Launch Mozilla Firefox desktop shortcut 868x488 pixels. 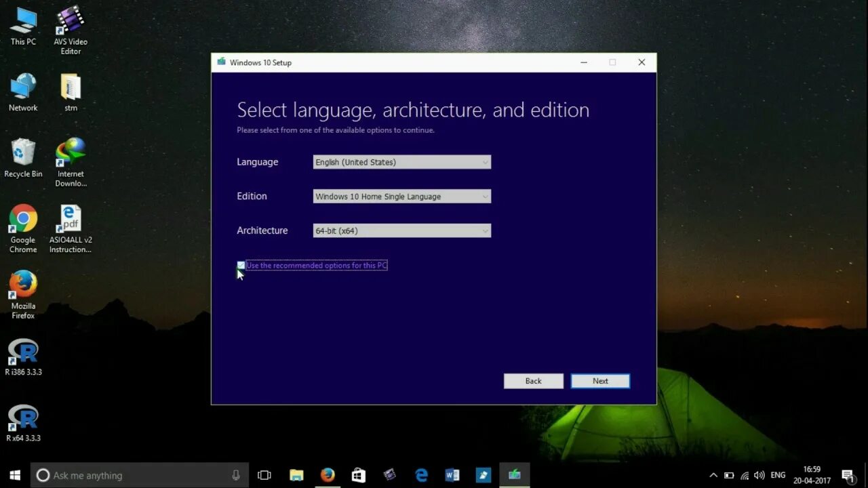coord(23,296)
